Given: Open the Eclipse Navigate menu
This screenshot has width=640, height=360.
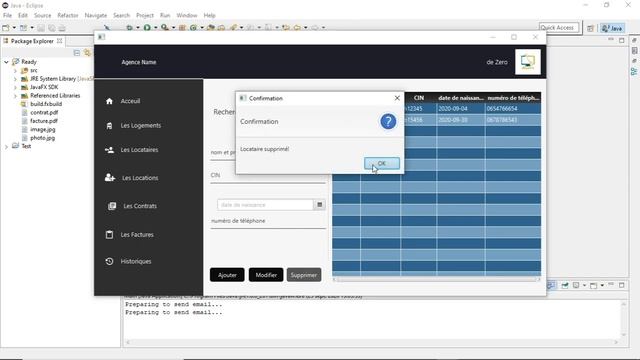Looking at the screenshot, I should (96, 15).
